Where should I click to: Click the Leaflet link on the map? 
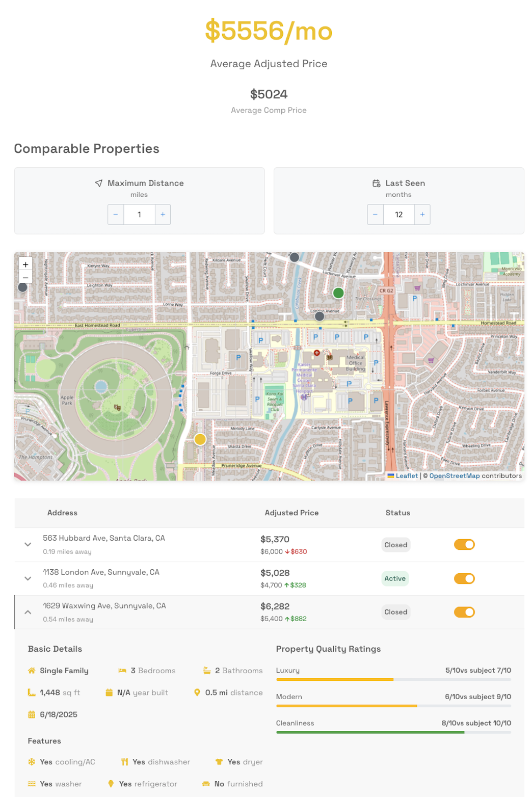[x=406, y=475]
